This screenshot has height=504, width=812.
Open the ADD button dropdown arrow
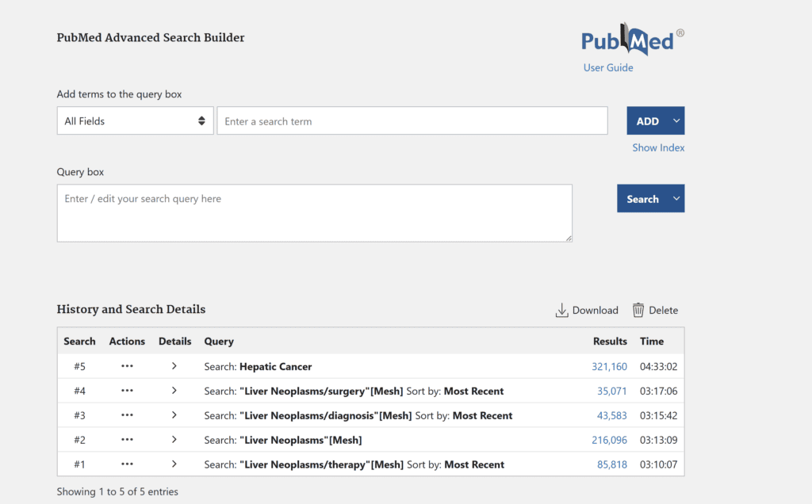pyautogui.click(x=676, y=120)
